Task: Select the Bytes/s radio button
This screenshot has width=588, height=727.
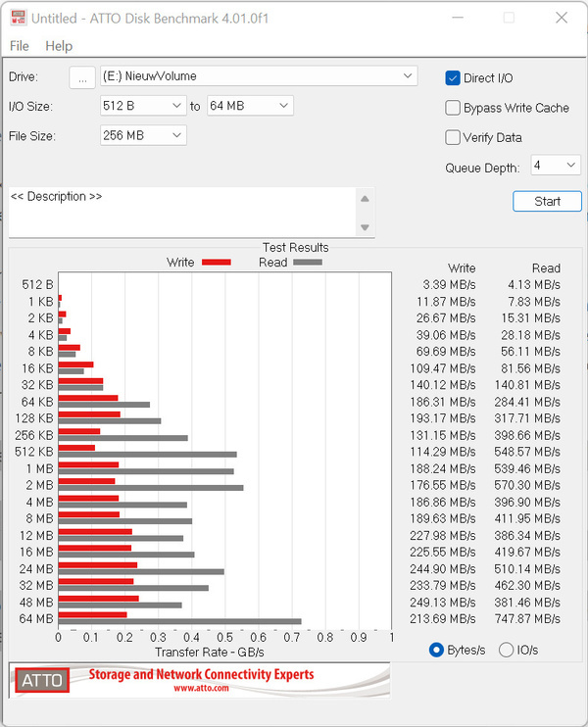Action: click(x=436, y=650)
